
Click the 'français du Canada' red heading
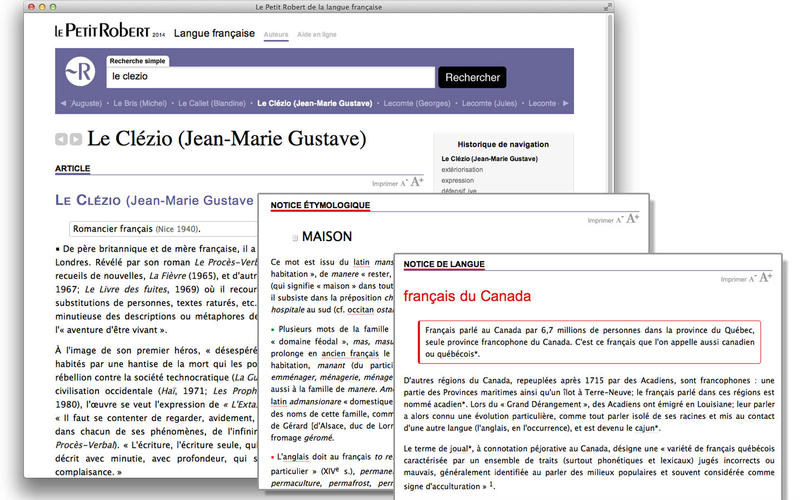click(x=467, y=296)
